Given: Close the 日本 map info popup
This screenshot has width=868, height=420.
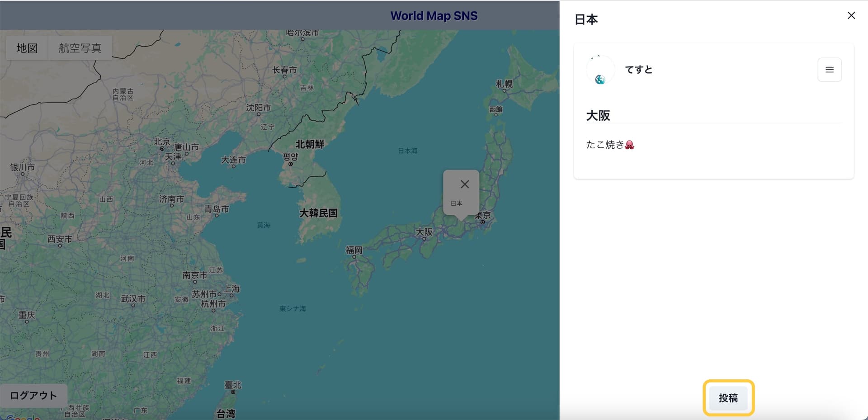Looking at the screenshot, I should [x=464, y=184].
